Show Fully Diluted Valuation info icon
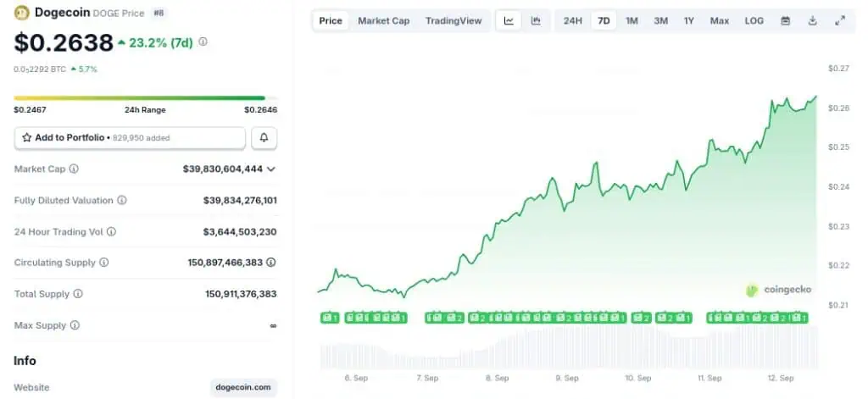The image size is (868, 399). [122, 200]
